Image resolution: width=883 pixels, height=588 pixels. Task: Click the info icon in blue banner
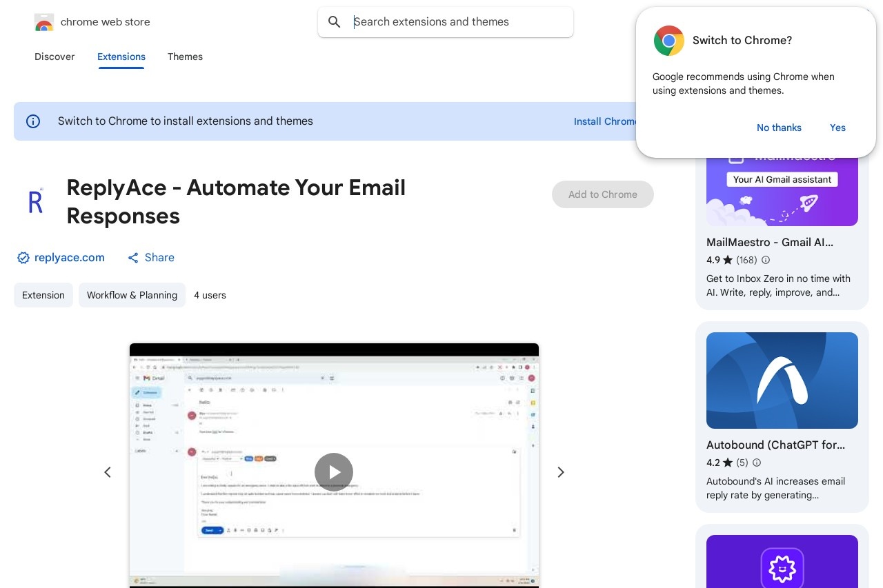pos(33,121)
